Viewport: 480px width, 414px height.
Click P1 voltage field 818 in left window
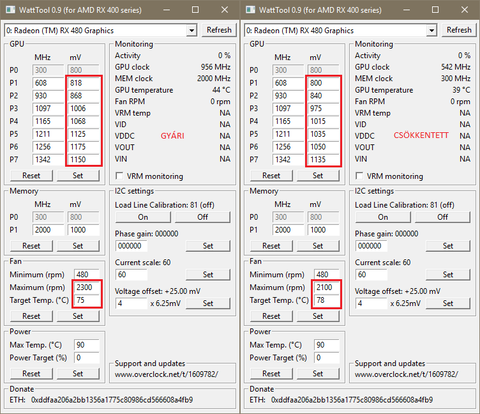coord(84,83)
